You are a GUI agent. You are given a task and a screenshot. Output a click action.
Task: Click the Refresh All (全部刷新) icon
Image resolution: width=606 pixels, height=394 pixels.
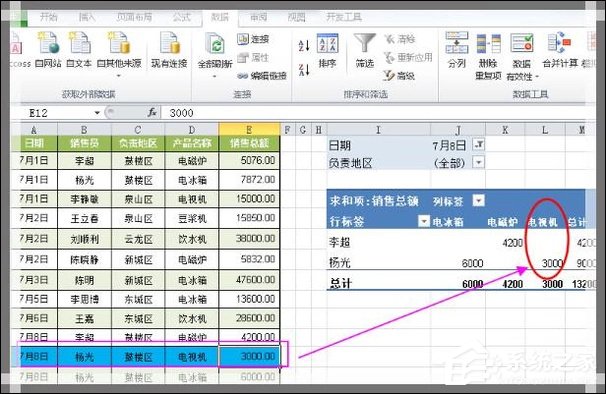pos(215,44)
